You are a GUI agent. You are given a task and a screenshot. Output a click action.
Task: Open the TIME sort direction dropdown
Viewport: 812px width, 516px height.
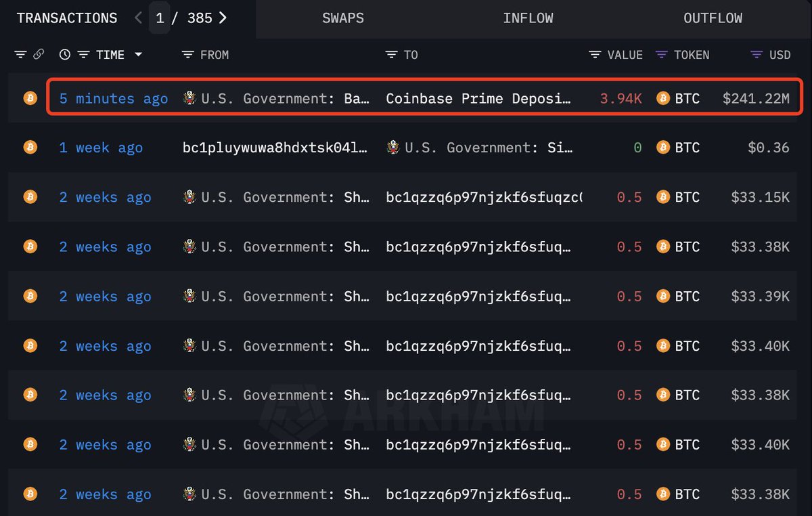139,54
